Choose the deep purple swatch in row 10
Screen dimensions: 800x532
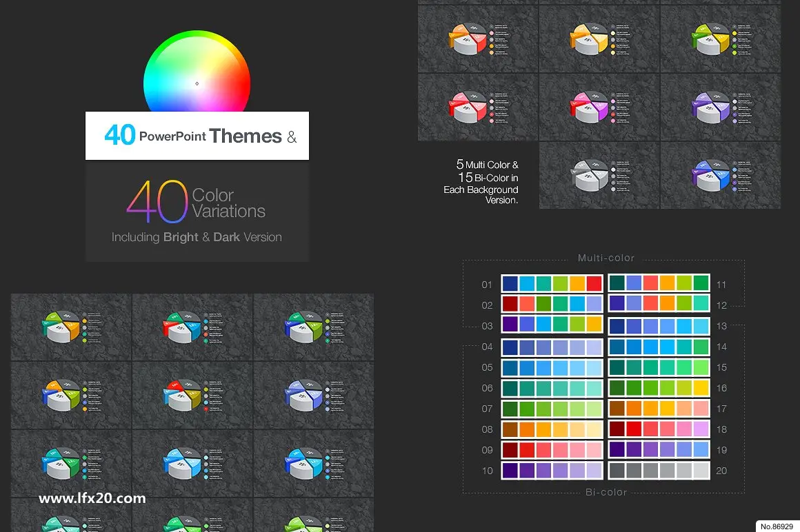pos(510,471)
